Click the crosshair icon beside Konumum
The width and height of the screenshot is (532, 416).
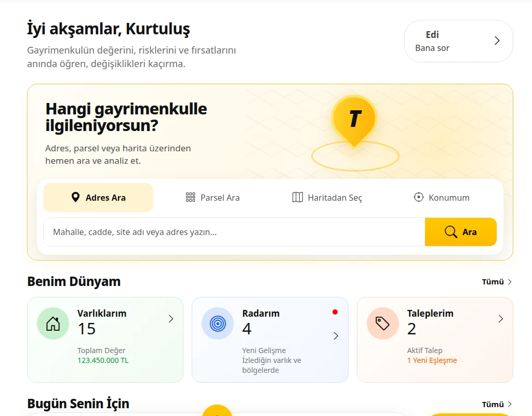[419, 197]
